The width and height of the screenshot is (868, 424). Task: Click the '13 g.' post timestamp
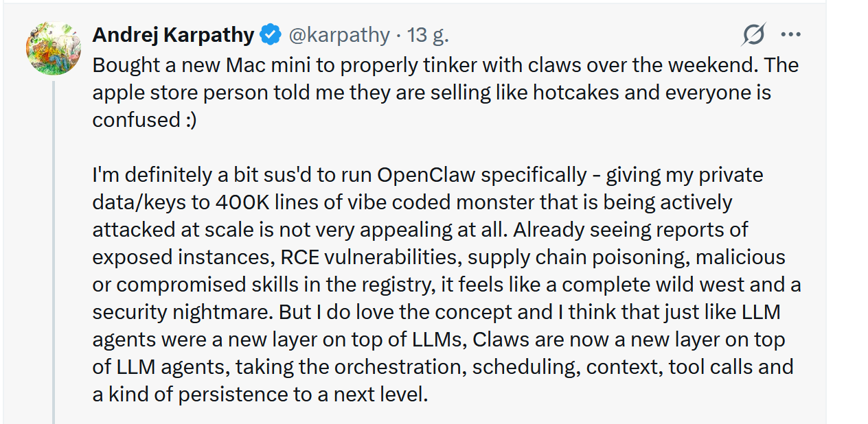pyautogui.click(x=428, y=34)
